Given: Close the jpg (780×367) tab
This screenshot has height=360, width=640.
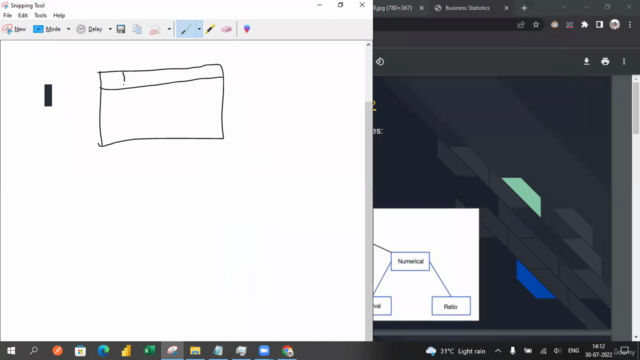Looking at the screenshot, I should (422, 8).
